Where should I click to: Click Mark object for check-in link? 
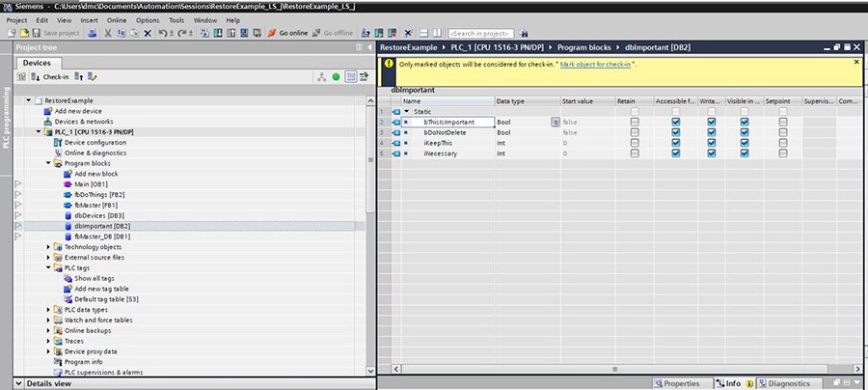coord(595,65)
